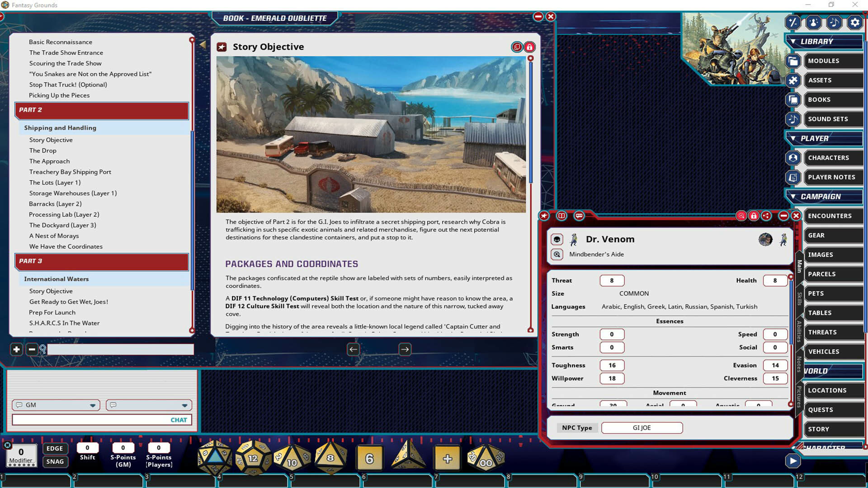Toggle the SNAG dice mode
868x488 pixels.
point(55,461)
